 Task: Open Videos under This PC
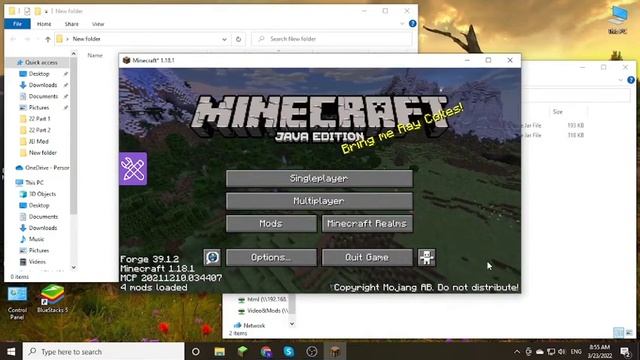point(37,262)
